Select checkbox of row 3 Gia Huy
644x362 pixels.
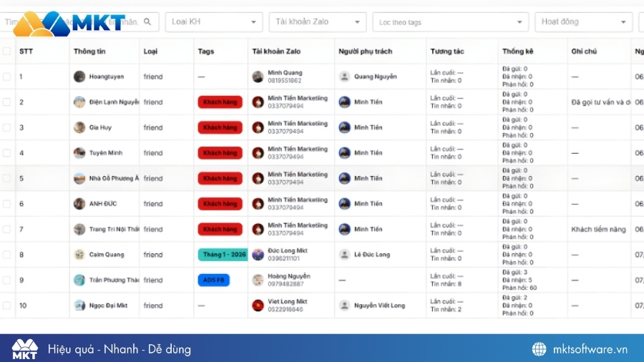(x=6, y=127)
